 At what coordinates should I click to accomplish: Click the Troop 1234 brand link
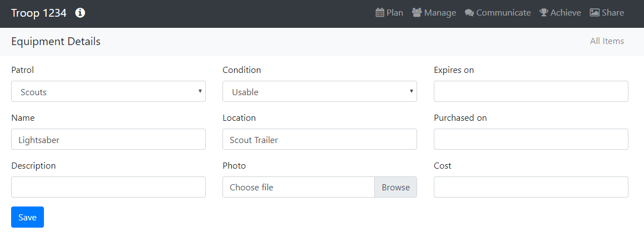pyautogui.click(x=39, y=13)
